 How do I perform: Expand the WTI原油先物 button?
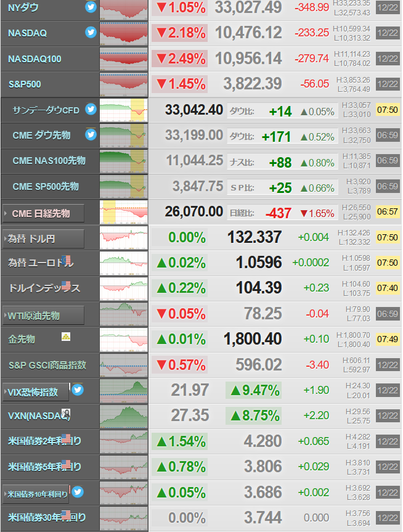43,316
